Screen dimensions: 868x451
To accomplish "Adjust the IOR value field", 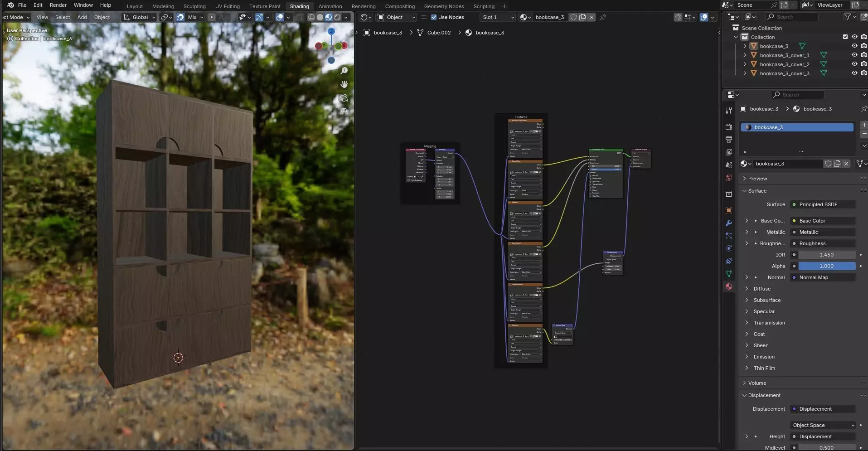I will pyautogui.click(x=827, y=255).
